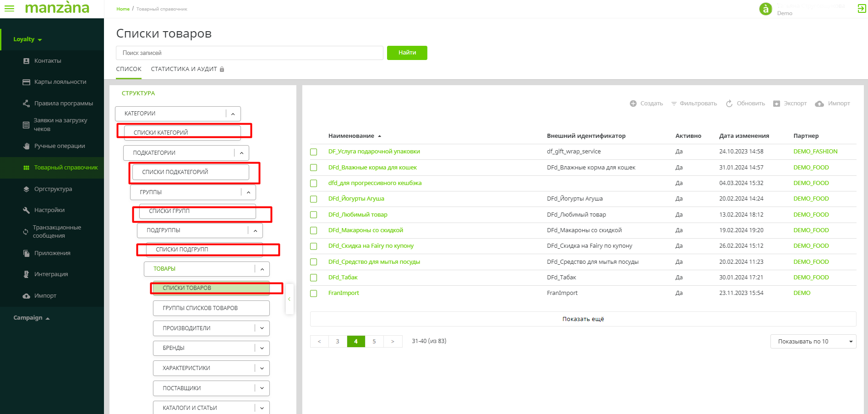The height and width of the screenshot is (414, 868).
Task: Click the Create plus icon
Action: [633, 103]
